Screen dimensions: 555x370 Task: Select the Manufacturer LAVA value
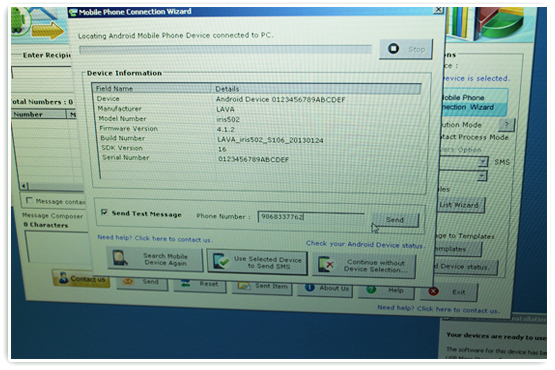point(225,109)
